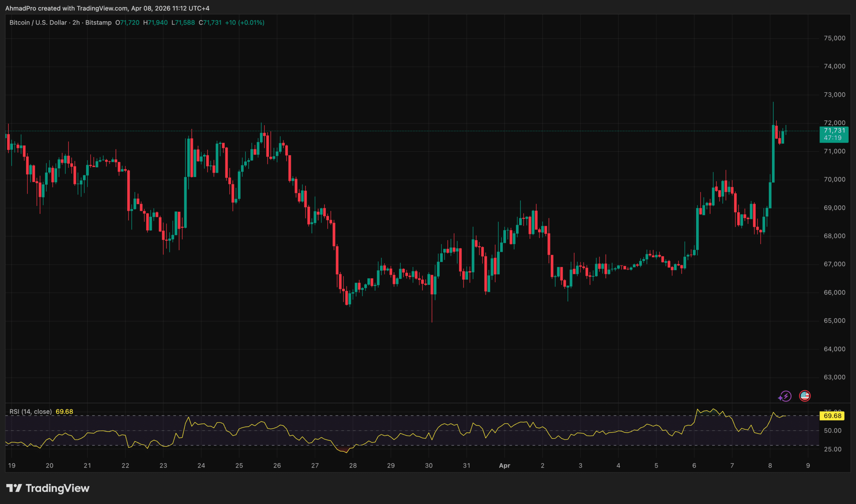Click the purple lightning flash icon
The image size is (856, 504).
[x=785, y=396]
